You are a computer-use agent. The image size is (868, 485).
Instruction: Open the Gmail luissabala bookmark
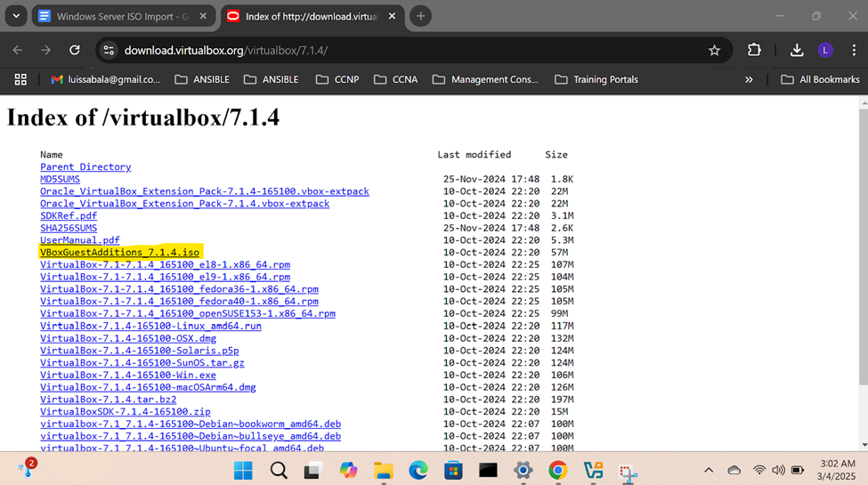tap(105, 80)
